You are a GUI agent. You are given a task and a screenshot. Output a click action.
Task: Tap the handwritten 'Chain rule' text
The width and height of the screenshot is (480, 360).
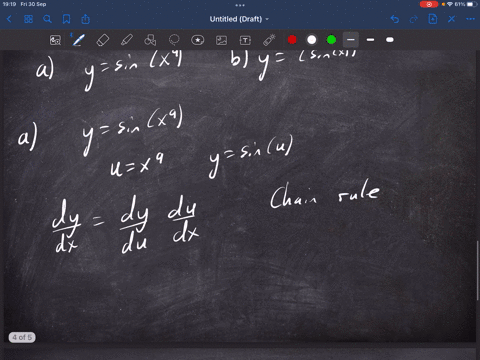click(324, 194)
